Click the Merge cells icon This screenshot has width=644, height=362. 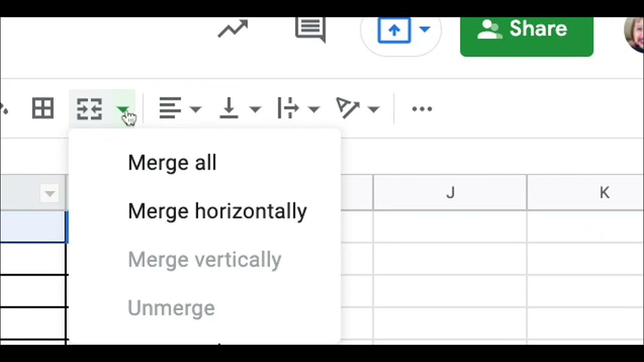(90, 109)
